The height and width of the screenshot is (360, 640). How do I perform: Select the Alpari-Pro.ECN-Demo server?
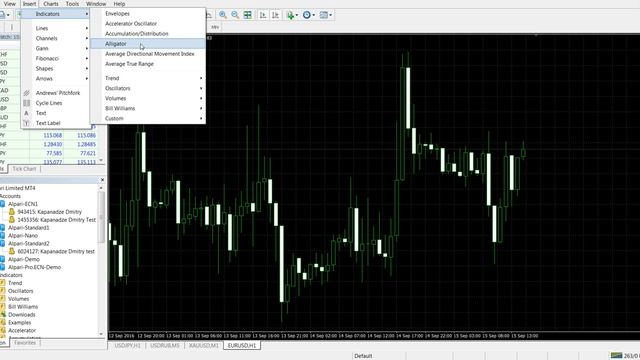(34, 267)
